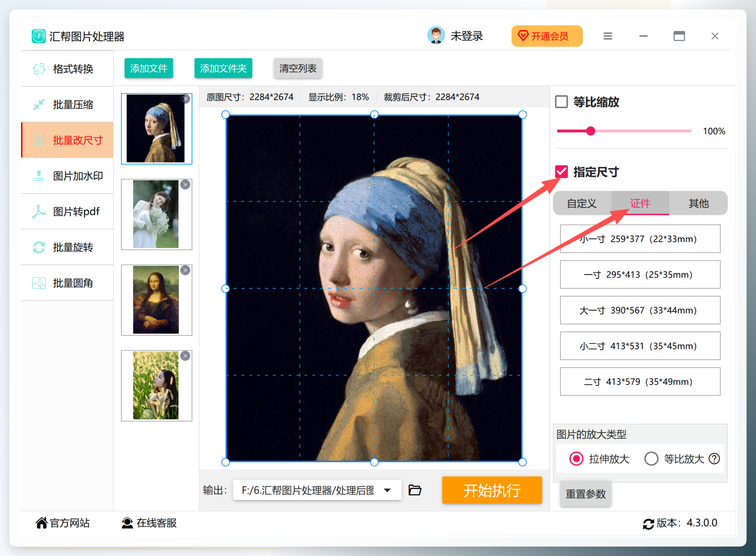Select 小一寸 259*377 size preset
Image resolution: width=756 pixels, height=556 pixels.
tap(640, 239)
